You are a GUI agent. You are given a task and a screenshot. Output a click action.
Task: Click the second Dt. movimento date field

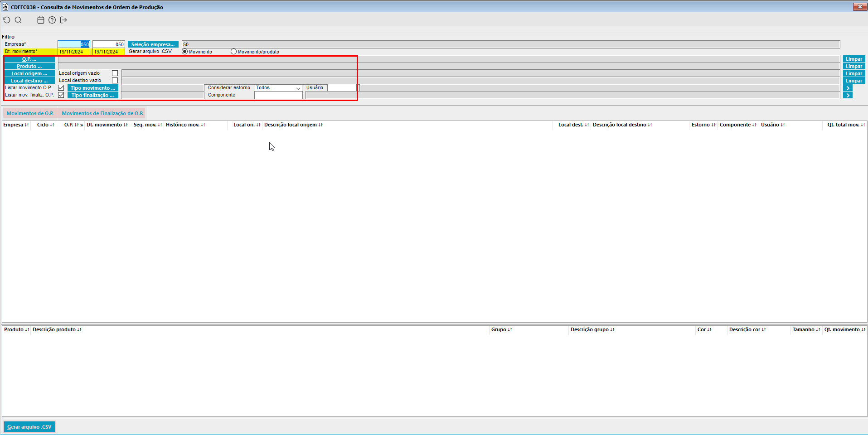(109, 52)
